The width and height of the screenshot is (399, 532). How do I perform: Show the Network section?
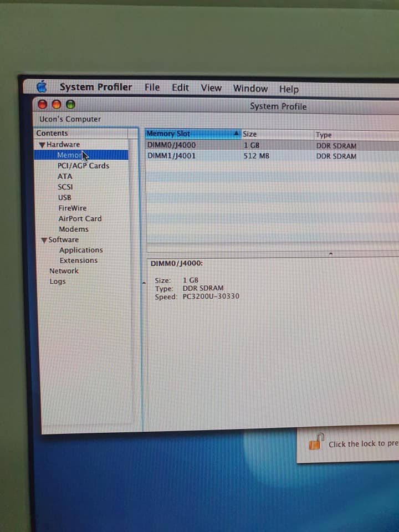click(x=64, y=271)
